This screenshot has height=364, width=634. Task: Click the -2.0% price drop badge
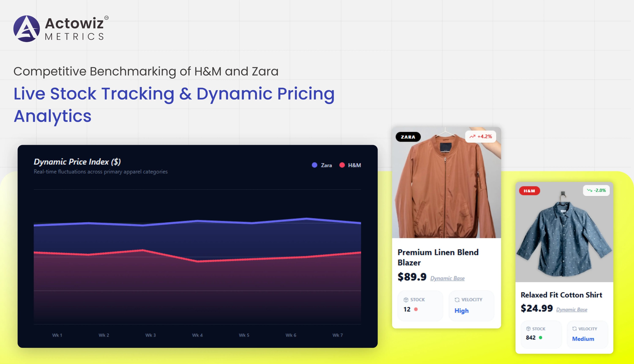pos(596,190)
